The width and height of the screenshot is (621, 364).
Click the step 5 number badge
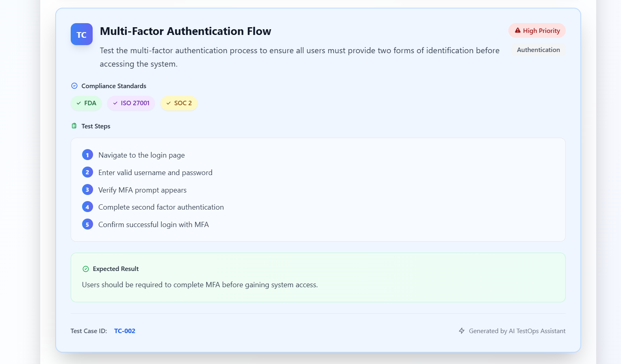point(87,225)
